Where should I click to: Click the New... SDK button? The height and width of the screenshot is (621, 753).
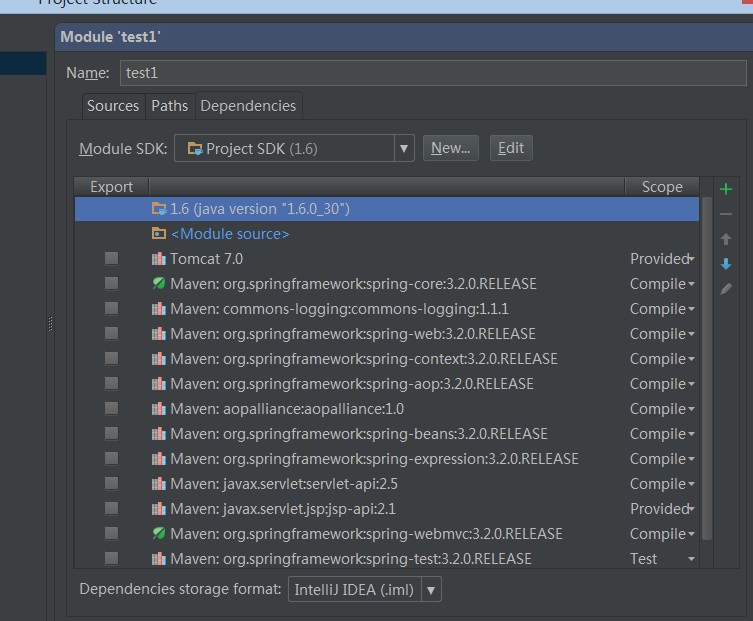tap(450, 148)
